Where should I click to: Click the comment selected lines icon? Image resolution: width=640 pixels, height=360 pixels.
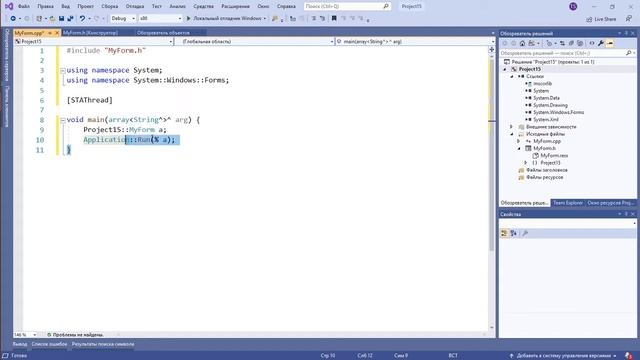(313, 18)
